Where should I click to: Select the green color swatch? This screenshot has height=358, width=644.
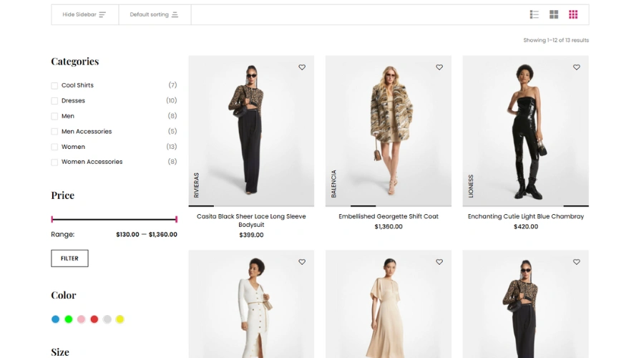(69, 319)
